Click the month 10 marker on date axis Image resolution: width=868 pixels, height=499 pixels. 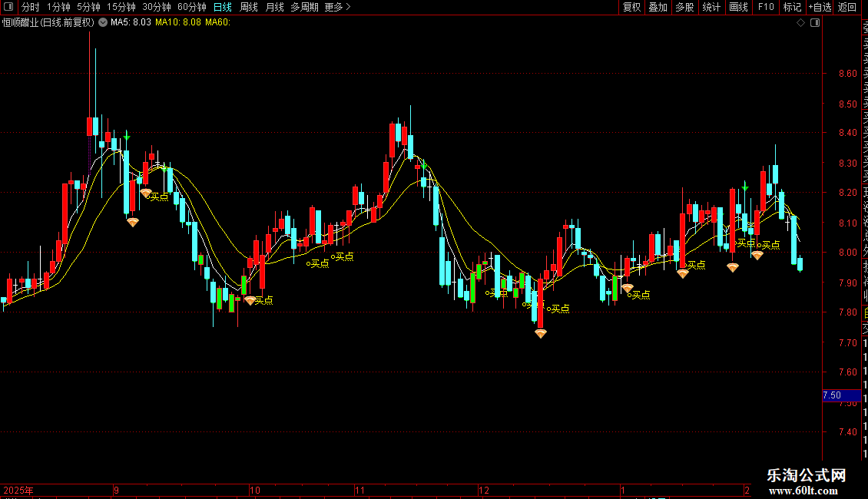coord(255,490)
